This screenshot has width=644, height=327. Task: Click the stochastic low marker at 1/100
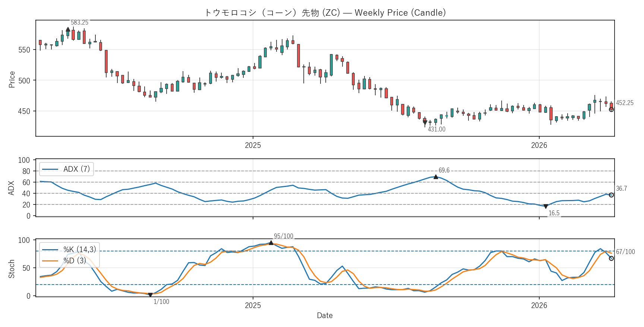pyautogui.click(x=150, y=295)
